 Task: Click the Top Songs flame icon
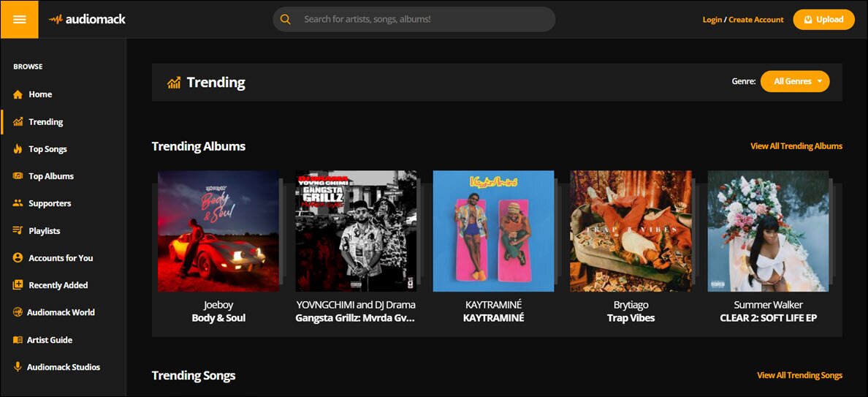(x=18, y=149)
